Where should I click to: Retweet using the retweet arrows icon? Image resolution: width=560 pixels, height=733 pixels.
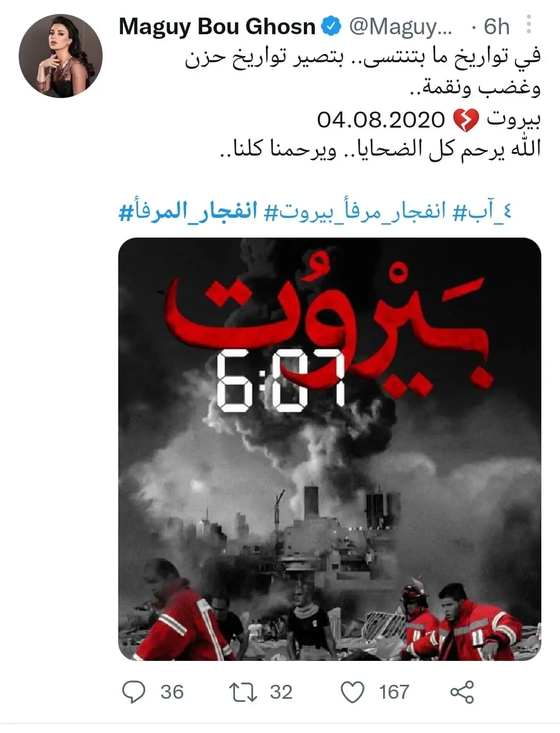pyautogui.click(x=243, y=692)
